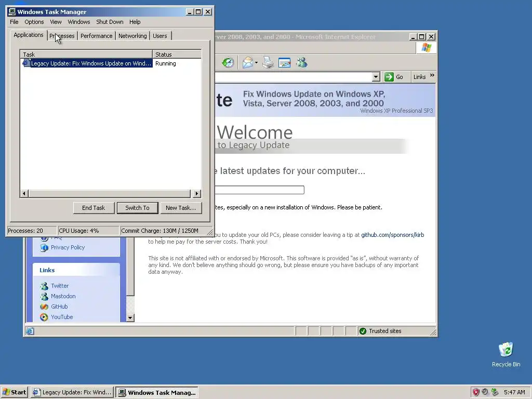Screen dimensions: 532x399
Task: Click the Trusted sites green check icon
Action: [x=363, y=331]
